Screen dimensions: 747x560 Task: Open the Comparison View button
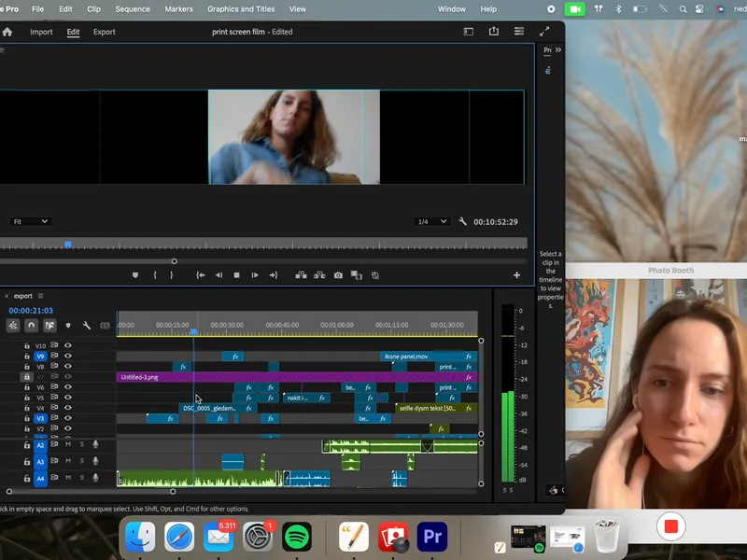click(357, 275)
